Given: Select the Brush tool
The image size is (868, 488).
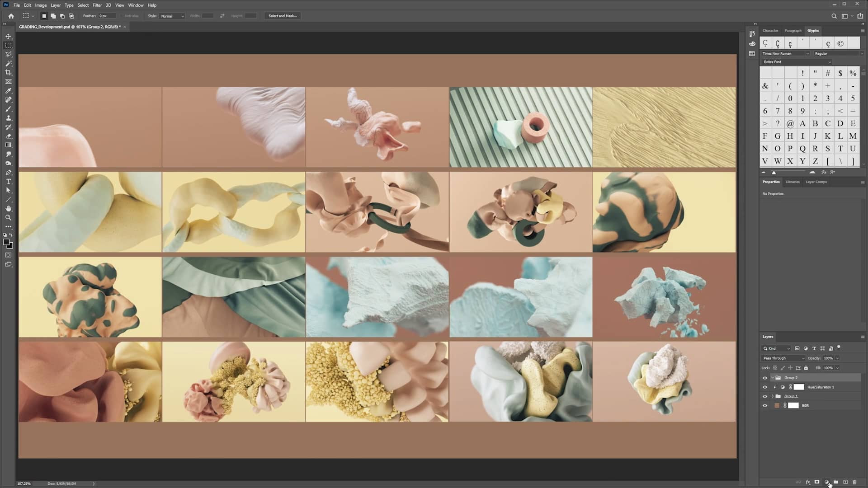Looking at the screenshot, I should 8,109.
